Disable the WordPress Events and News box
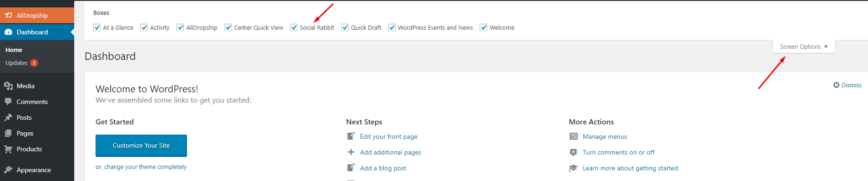868x181 pixels. click(x=392, y=27)
